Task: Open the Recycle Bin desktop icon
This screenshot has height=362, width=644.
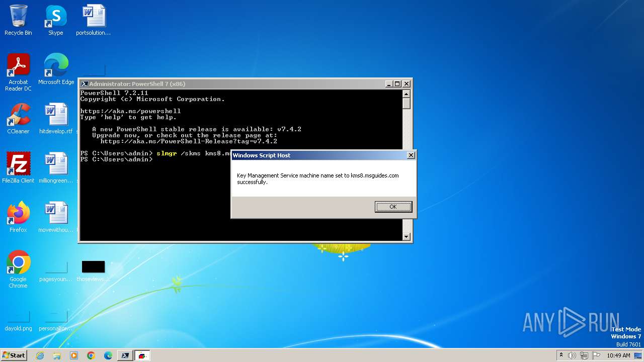Action: tap(18, 20)
